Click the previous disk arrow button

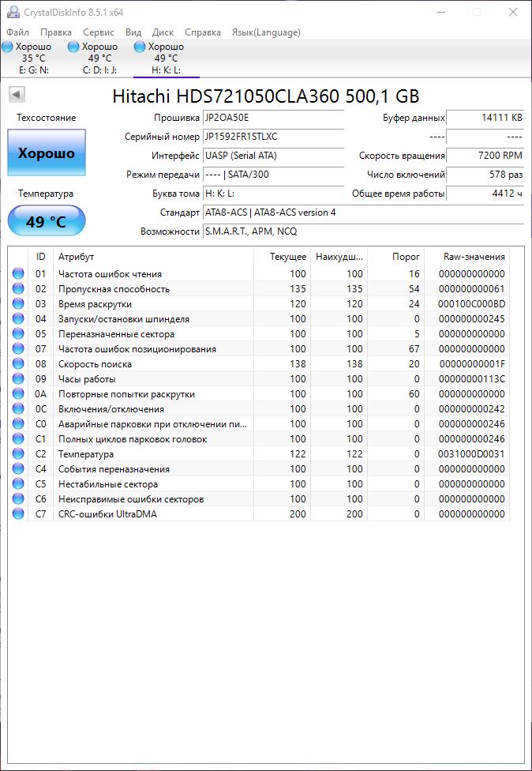coord(17,95)
